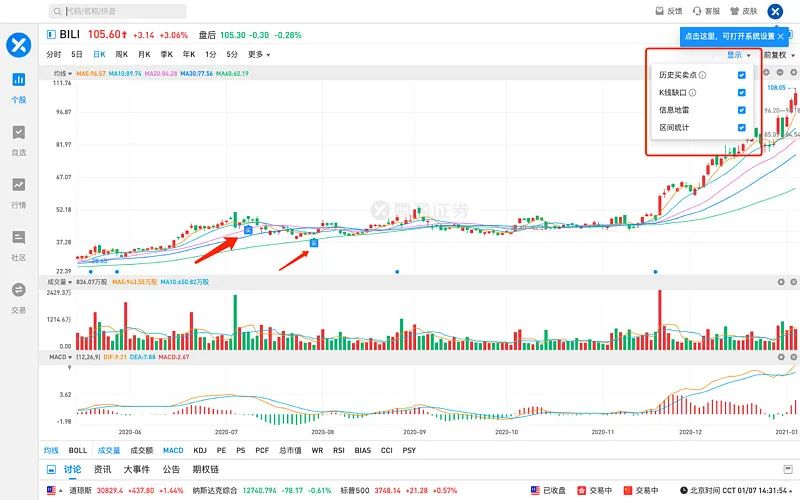Open the 前复权 adjustment dropdown

coord(779,55)
